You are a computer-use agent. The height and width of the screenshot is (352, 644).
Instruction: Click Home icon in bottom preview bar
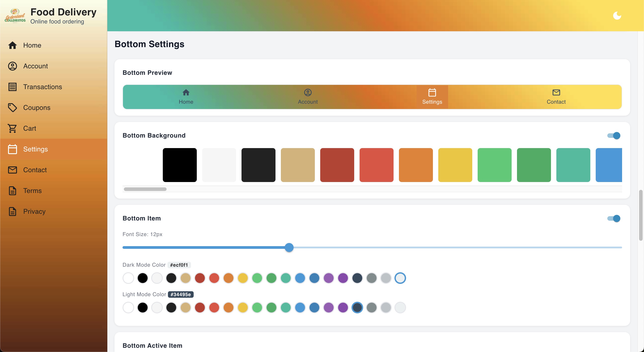[x=186, y=92]
